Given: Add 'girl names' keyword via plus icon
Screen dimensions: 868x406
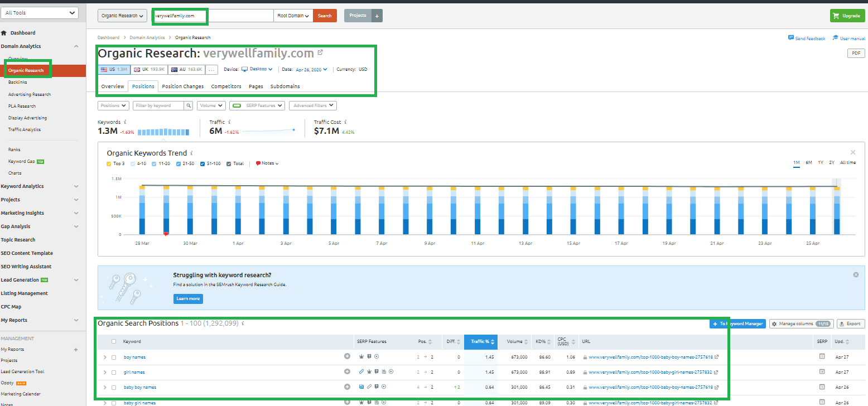Looking at the screenshot, I should [x=347, y=371].
